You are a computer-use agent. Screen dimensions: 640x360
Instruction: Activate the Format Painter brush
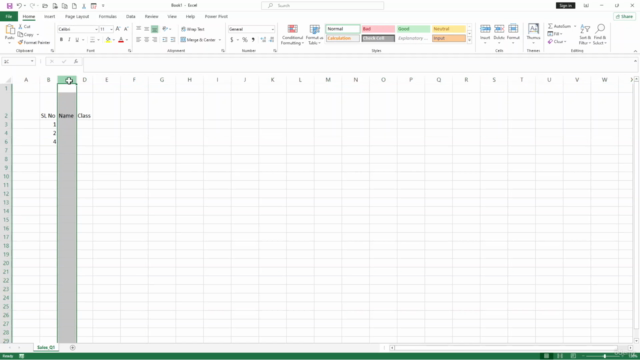click(33, 42)
